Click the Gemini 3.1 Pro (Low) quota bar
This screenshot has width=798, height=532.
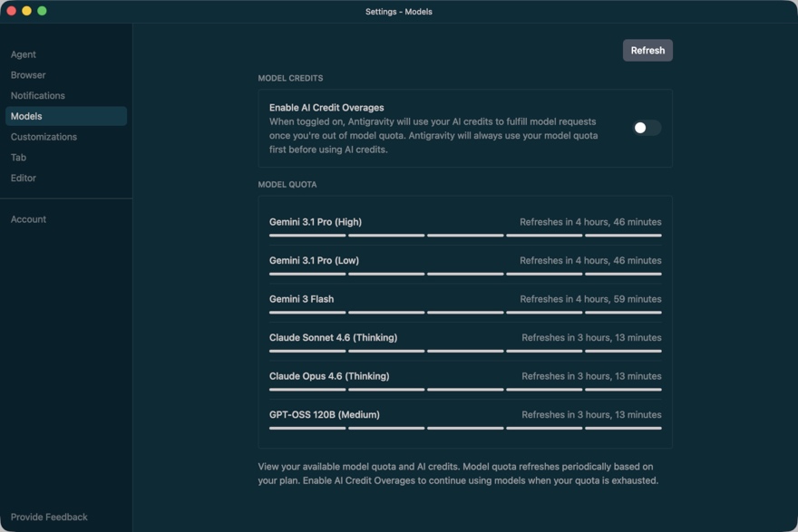click(464, 274)
